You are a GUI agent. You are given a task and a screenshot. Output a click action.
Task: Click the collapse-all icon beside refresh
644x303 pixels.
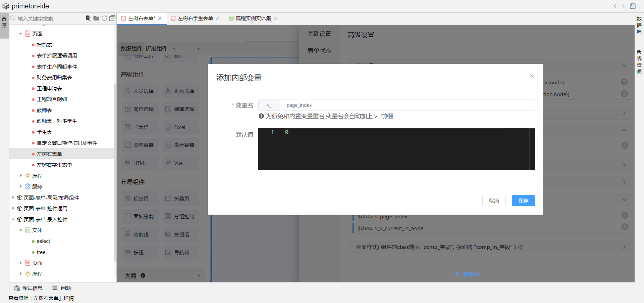112,18
